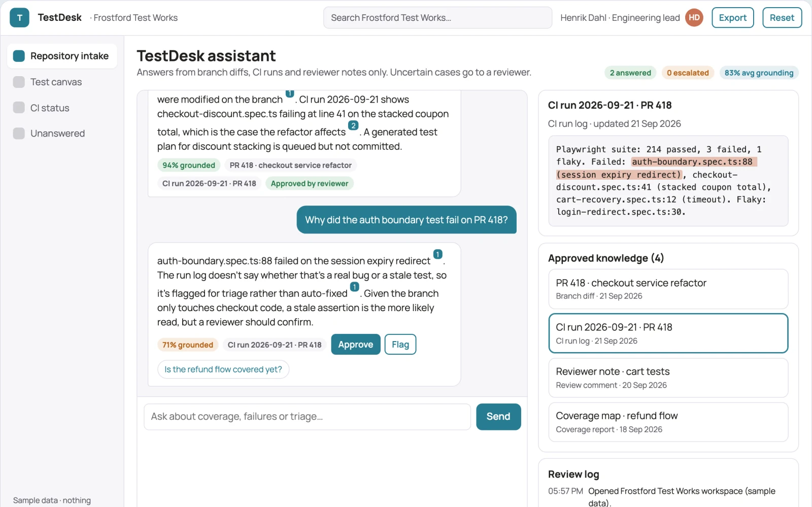The height and width of the screenshot is (507, 812).
Task: Open citation 1 after 'auto-fixed'
Action: [x=354, y=287]
